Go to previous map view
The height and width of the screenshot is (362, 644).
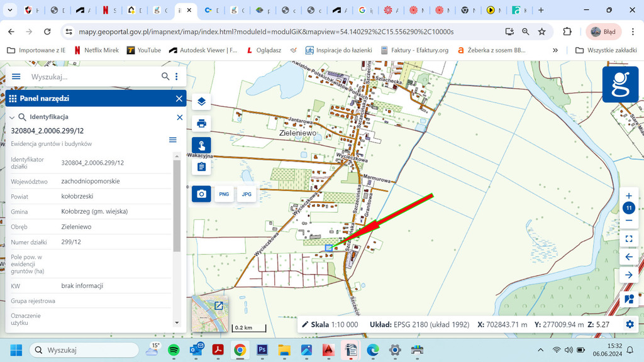[629, 257]
